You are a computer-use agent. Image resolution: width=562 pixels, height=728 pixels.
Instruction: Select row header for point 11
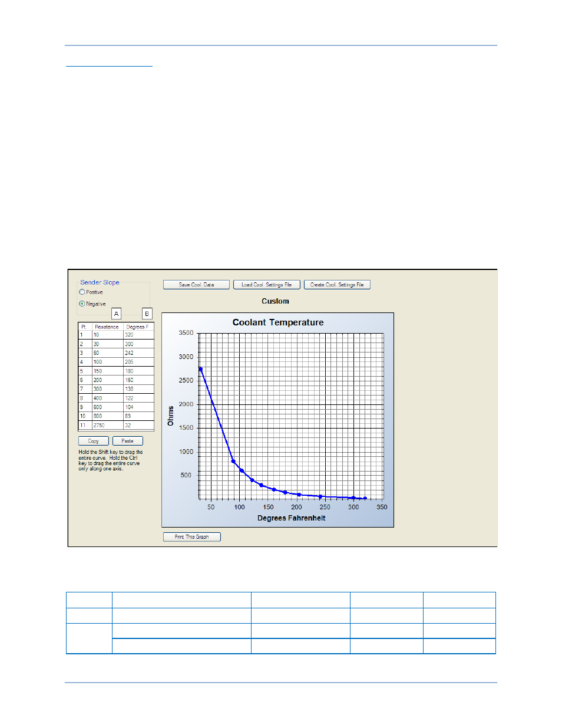coord(85,426)
